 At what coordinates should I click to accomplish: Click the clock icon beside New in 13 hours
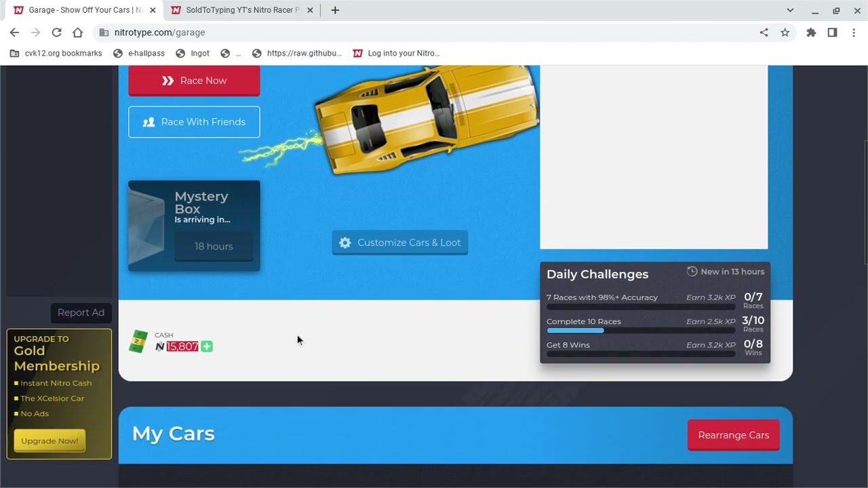click(x=692, y=271)
